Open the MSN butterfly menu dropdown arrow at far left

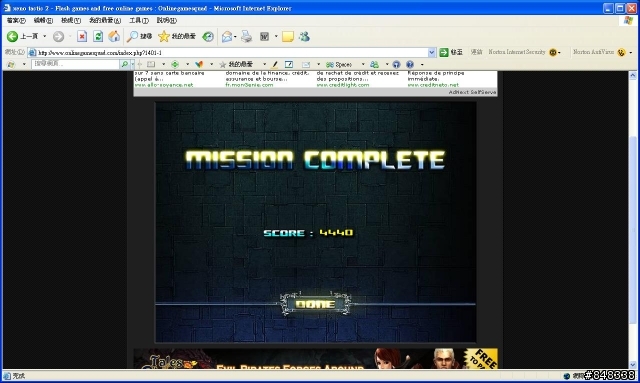pyautogui.click(x=24, y=65)
